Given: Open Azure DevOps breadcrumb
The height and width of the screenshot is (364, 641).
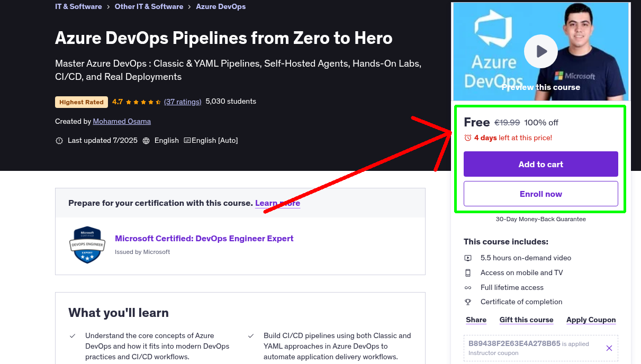Looking at the screenshot, I should tap(221, 7).
